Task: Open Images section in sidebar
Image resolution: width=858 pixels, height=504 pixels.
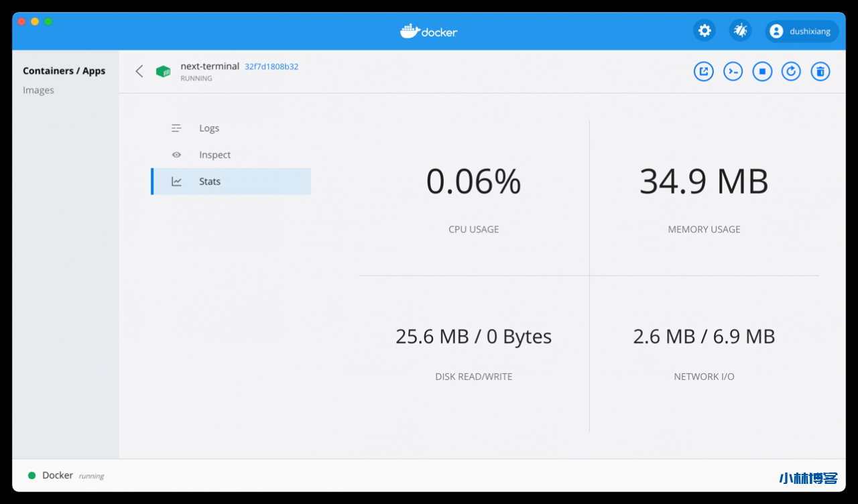Action: (x=38, y=90)
